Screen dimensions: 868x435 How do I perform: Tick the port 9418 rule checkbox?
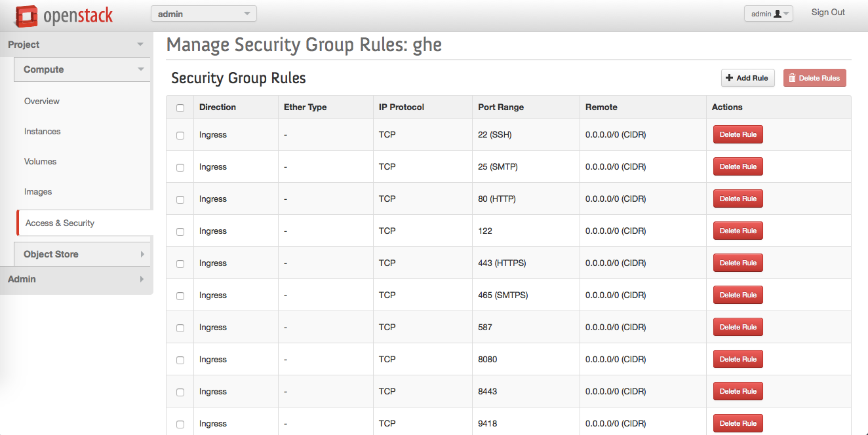coord(180,425)
